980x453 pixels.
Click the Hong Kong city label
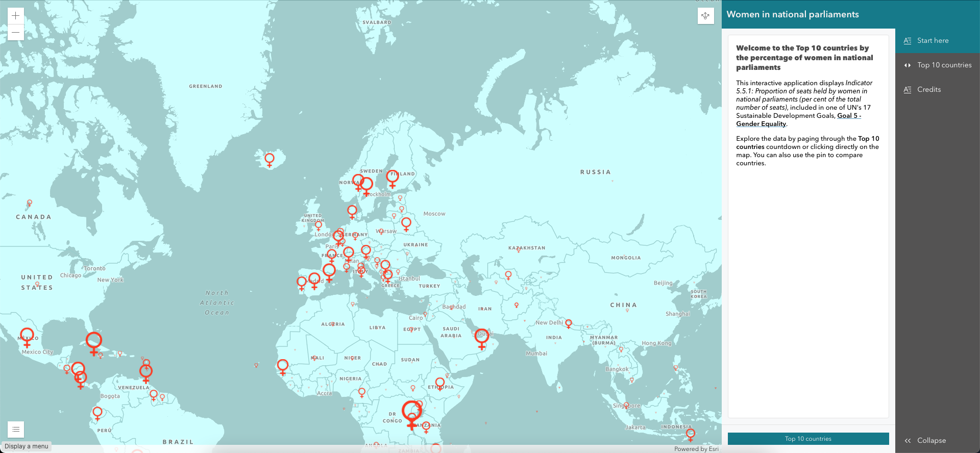[656, 343]
